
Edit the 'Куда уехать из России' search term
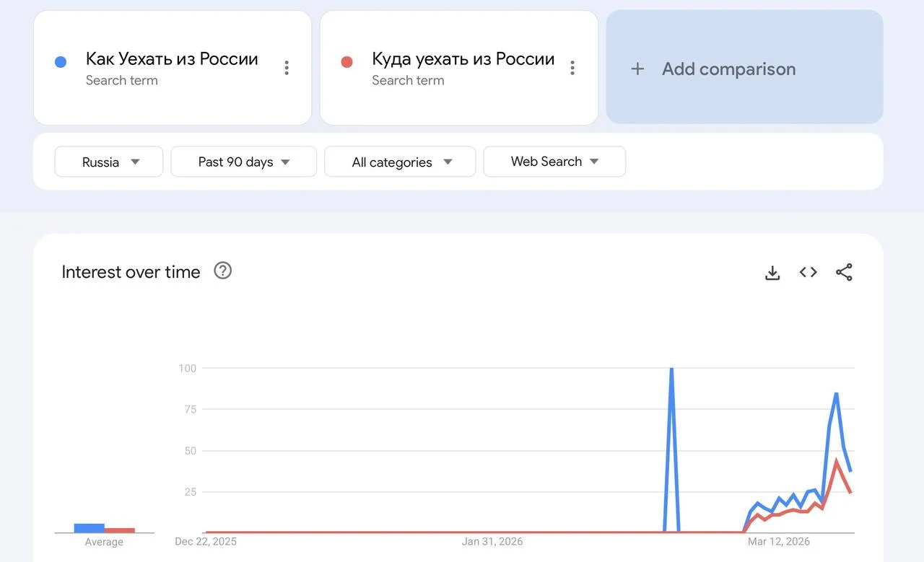(x=463, y=59)
